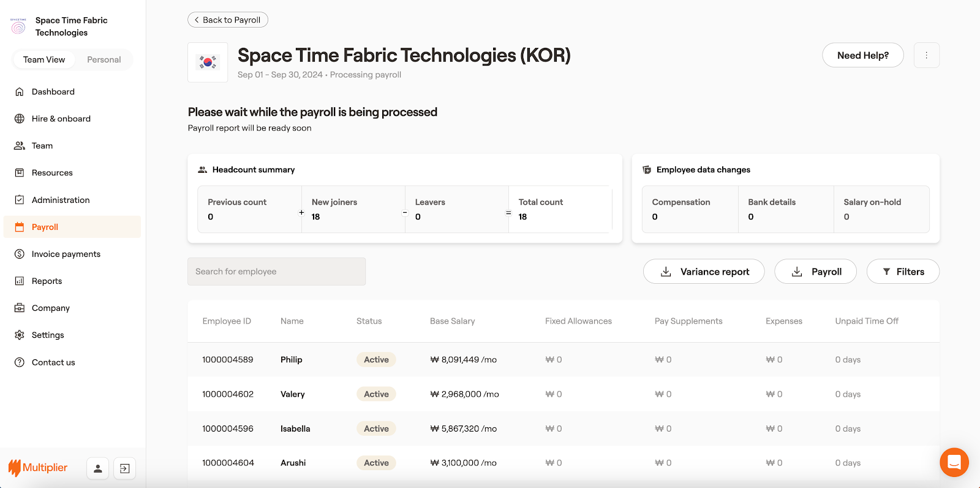The height and width of the screenshot is (488, 980).
Task: Select Payroll in the sidebar
Action: coord(72,227)
